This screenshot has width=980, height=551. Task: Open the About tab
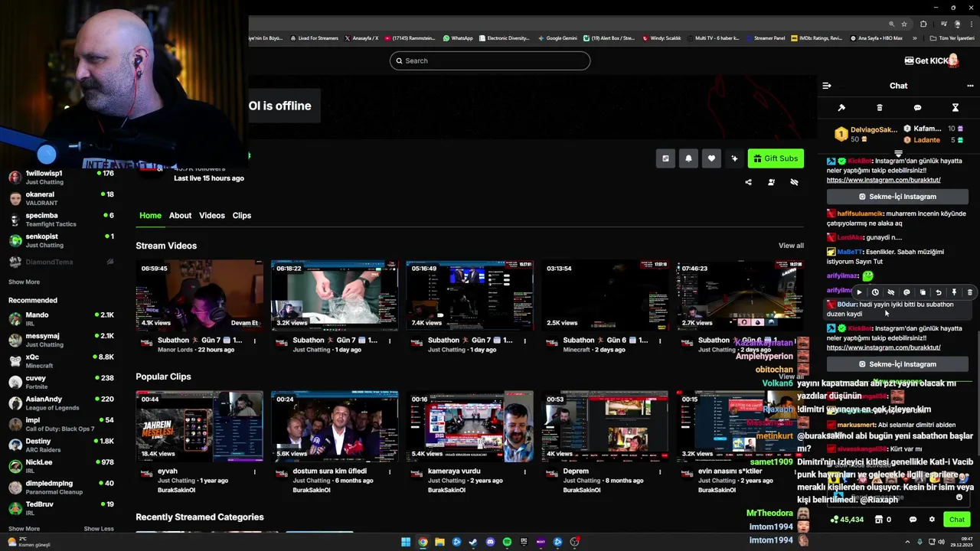coord(180,216)
